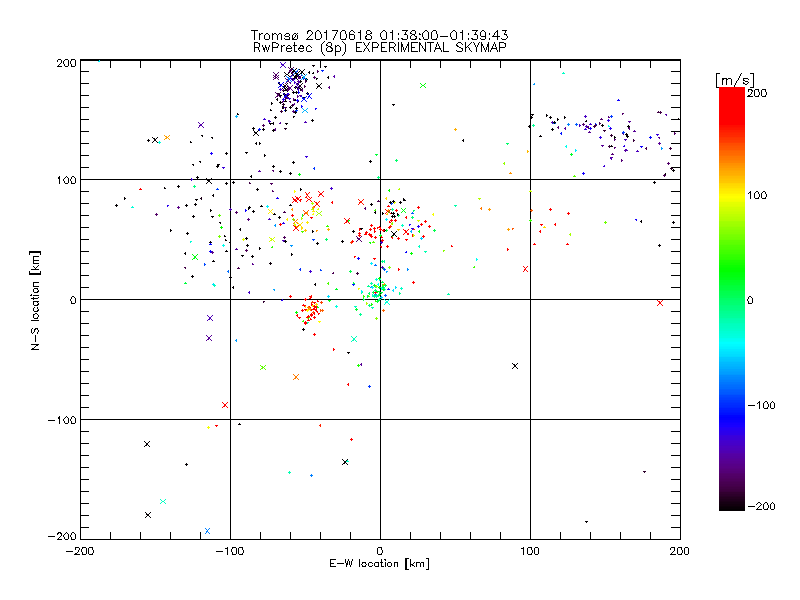Click the x-axis tick label -200
The width and height of the screenshot is (800, 600).
[80, 551]
